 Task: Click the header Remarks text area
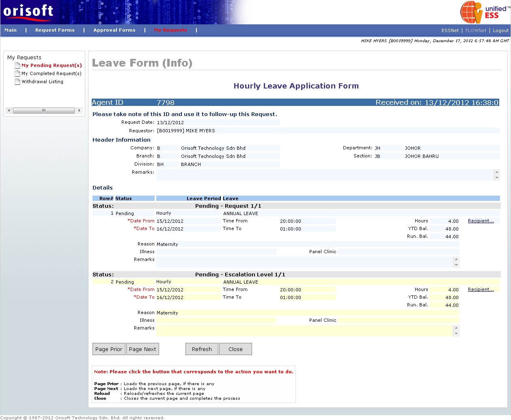point(325,175)
